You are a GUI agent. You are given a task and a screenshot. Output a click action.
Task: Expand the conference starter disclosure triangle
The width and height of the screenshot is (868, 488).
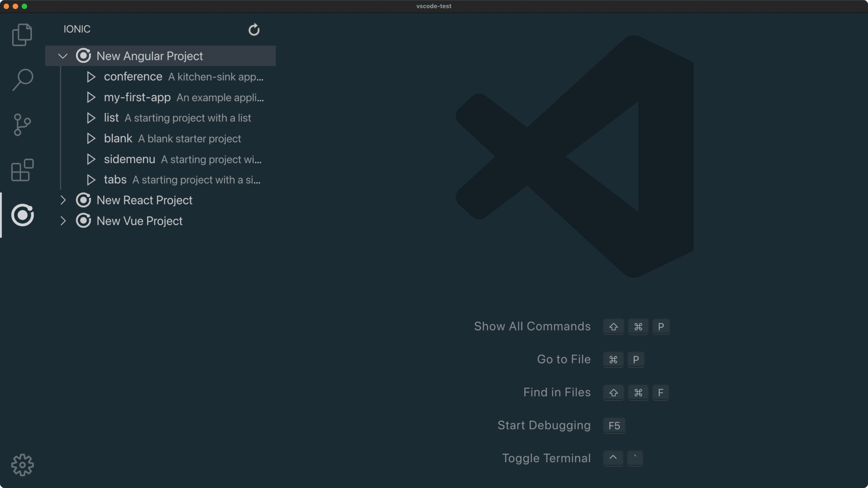coord(91,77)
